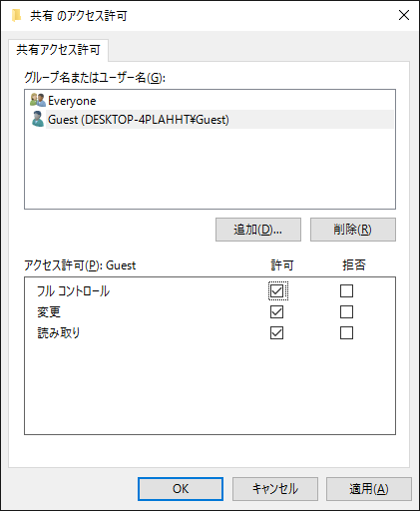Click empty area of permissions list

pos(210,387)
